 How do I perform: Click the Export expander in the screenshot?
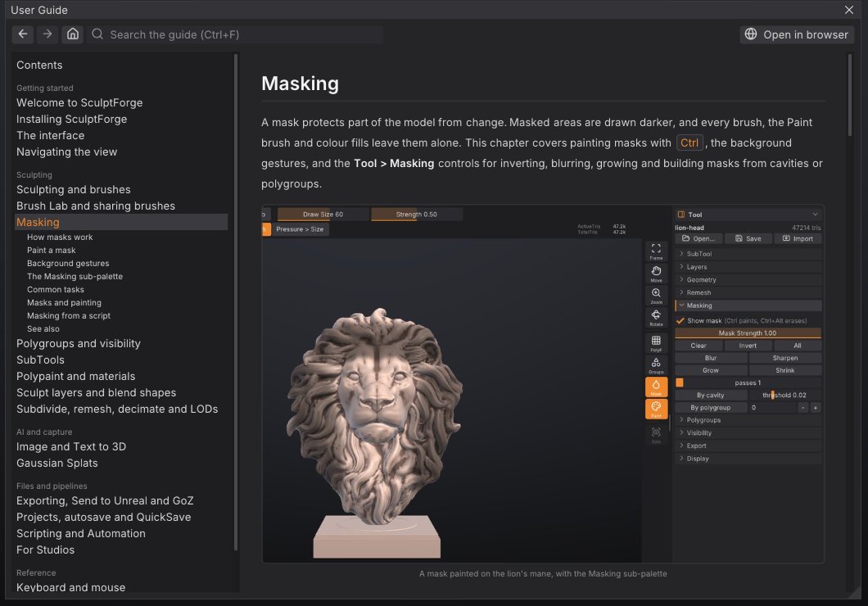tap(748, 445)
